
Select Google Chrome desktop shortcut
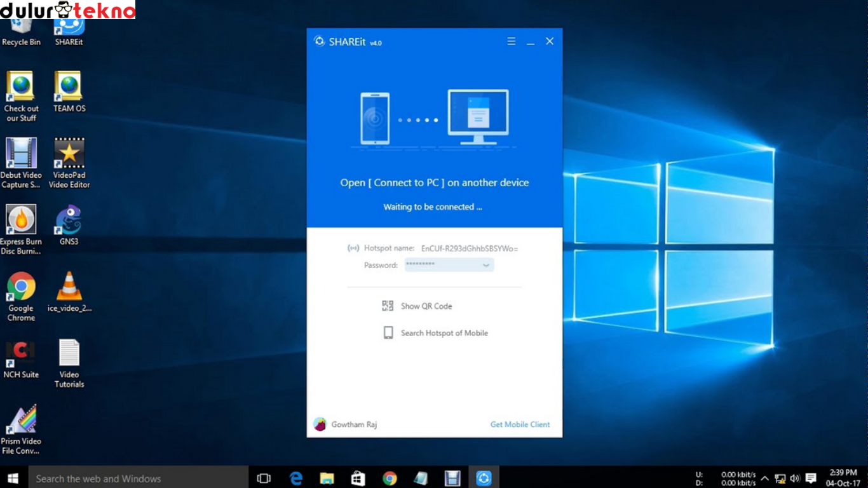point(21,297)
